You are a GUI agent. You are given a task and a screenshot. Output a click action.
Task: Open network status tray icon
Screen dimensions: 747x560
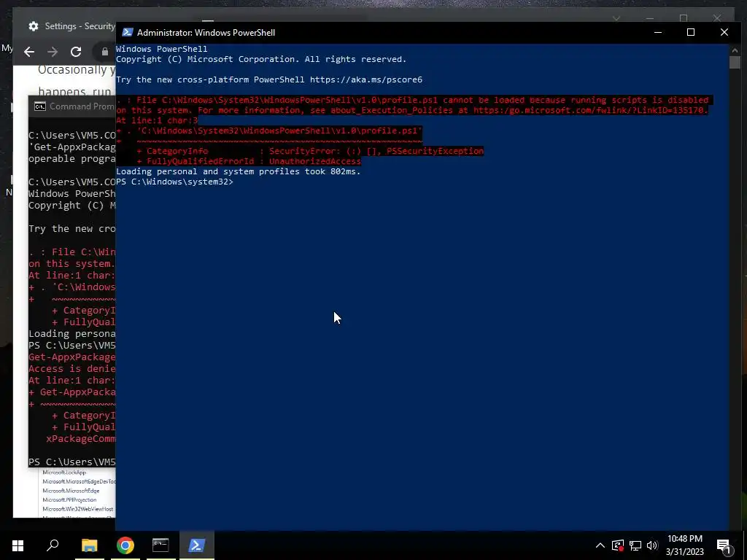coord(635,545)
